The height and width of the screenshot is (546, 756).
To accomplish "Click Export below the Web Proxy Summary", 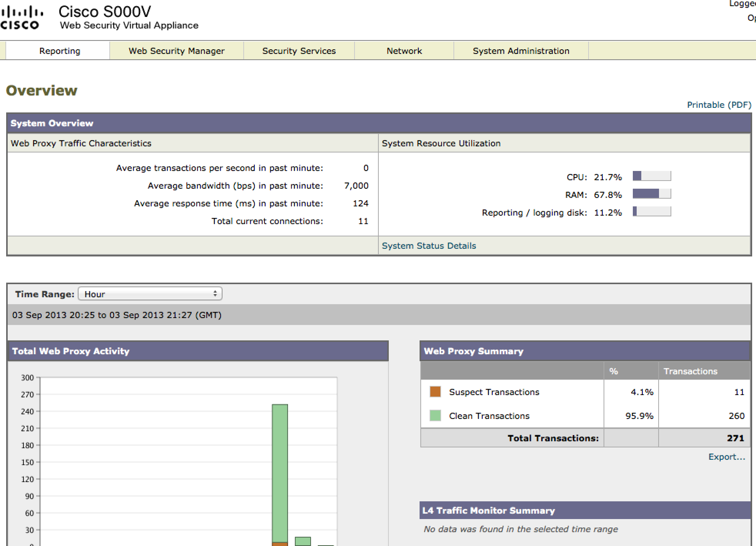I will pos(726,457).
